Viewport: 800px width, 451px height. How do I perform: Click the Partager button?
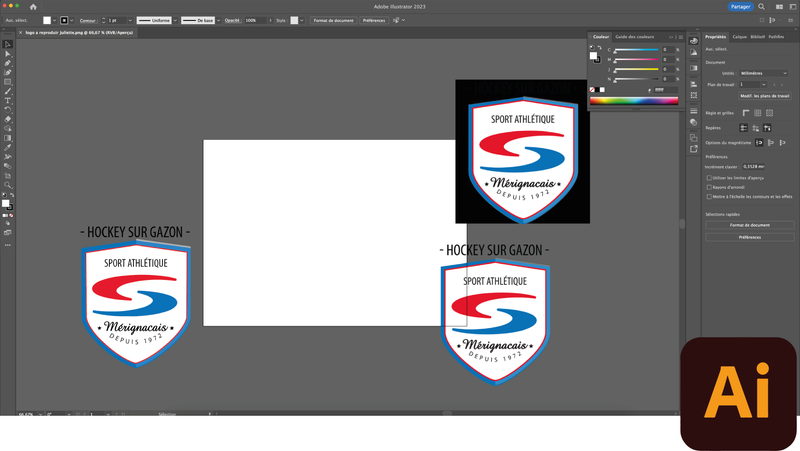740,7
